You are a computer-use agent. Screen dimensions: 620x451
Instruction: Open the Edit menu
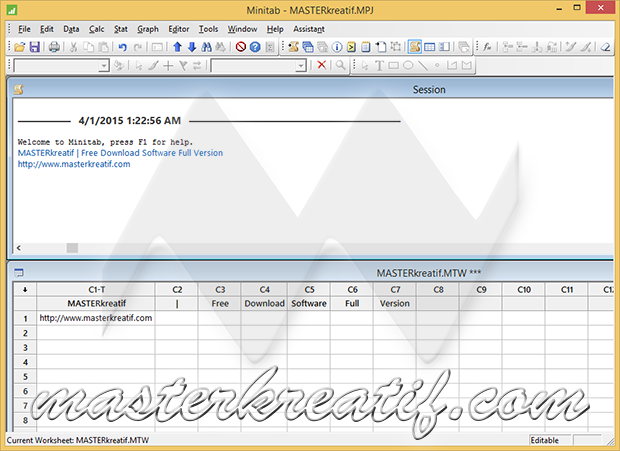[47, 29]
